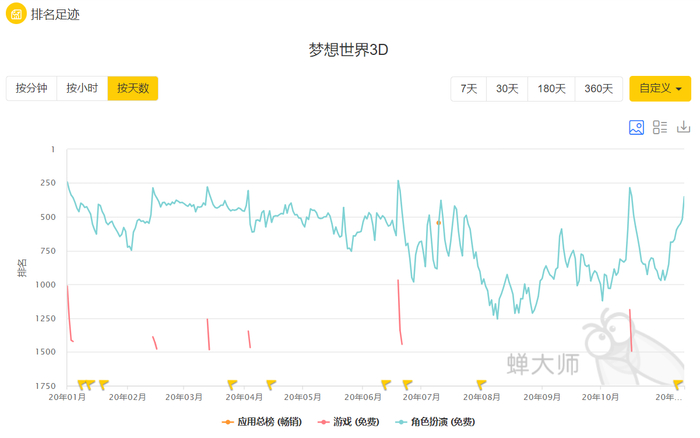The width and height of the screenshot is (700, 438).
Task: Click the last flag marker at chart end
Action: pos(679,384)
